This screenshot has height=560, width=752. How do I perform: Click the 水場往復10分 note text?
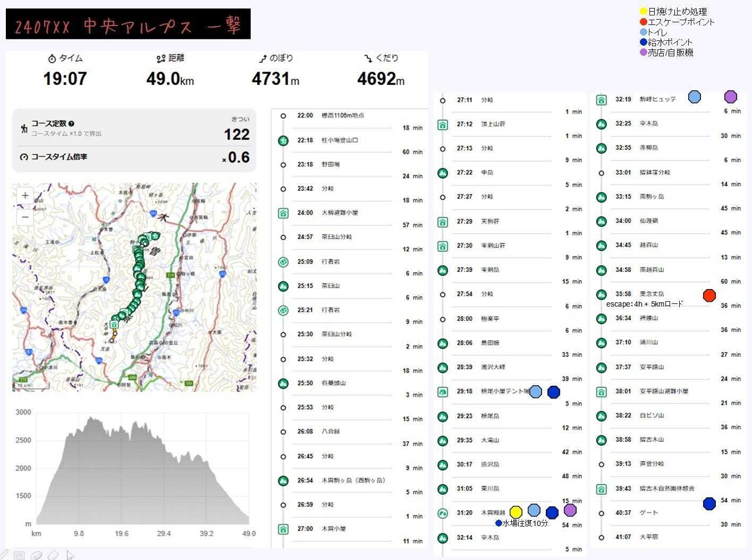(x=525, y=523)
